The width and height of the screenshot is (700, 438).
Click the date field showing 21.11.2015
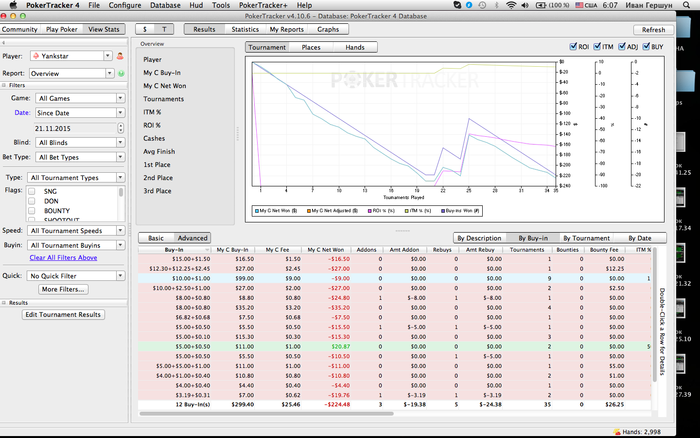pos(75,129)
